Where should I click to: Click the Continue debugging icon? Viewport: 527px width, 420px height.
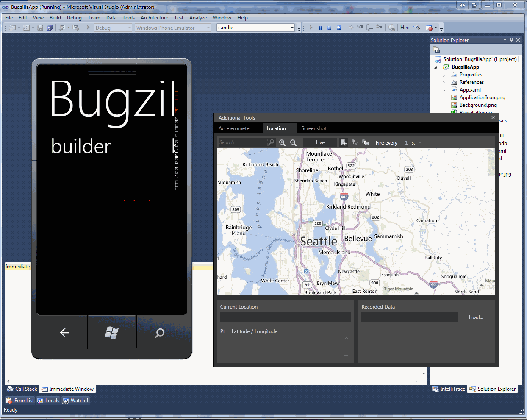[x=311, y=28]
